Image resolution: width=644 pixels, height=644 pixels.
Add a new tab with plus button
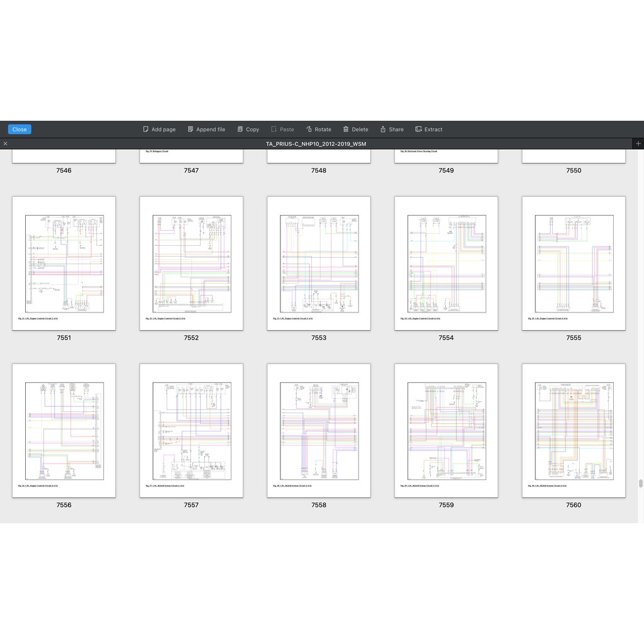click(x=638, y=144)
